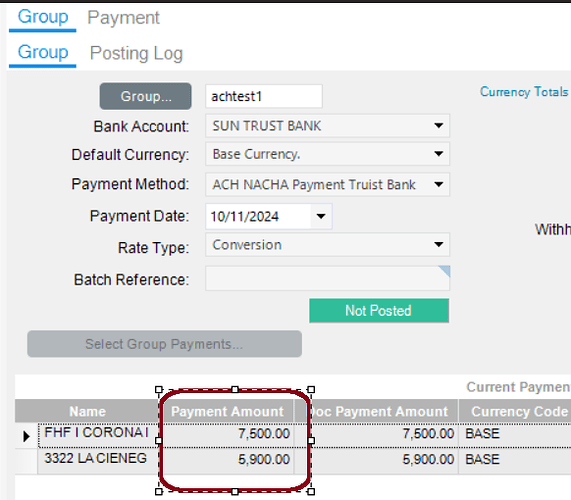
Task: Click the Base Currency. combo text
Action: tap(256, 154)
